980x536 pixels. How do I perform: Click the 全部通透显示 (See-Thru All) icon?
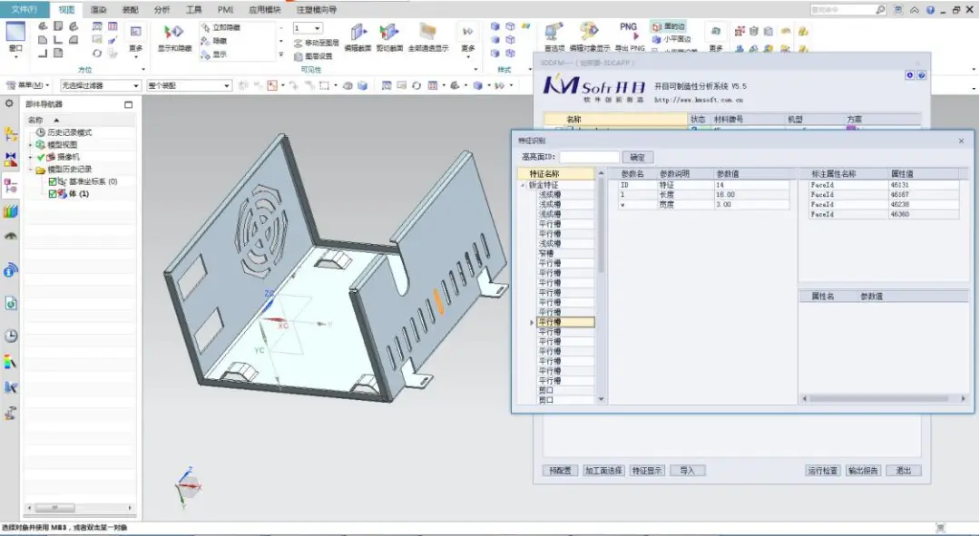(427, 34)
